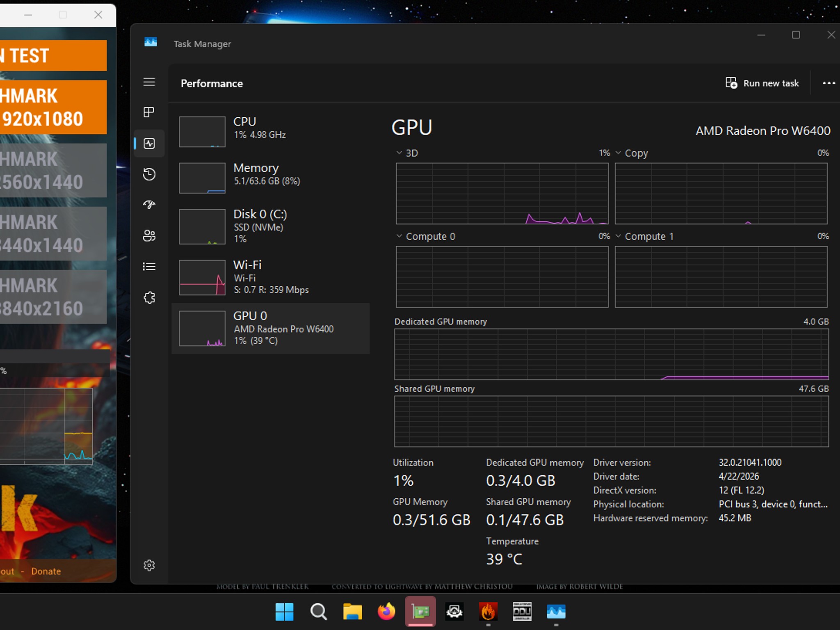Click the monitoring graph in left window
The image size is (840, 630).
click(x=46, y=426)
